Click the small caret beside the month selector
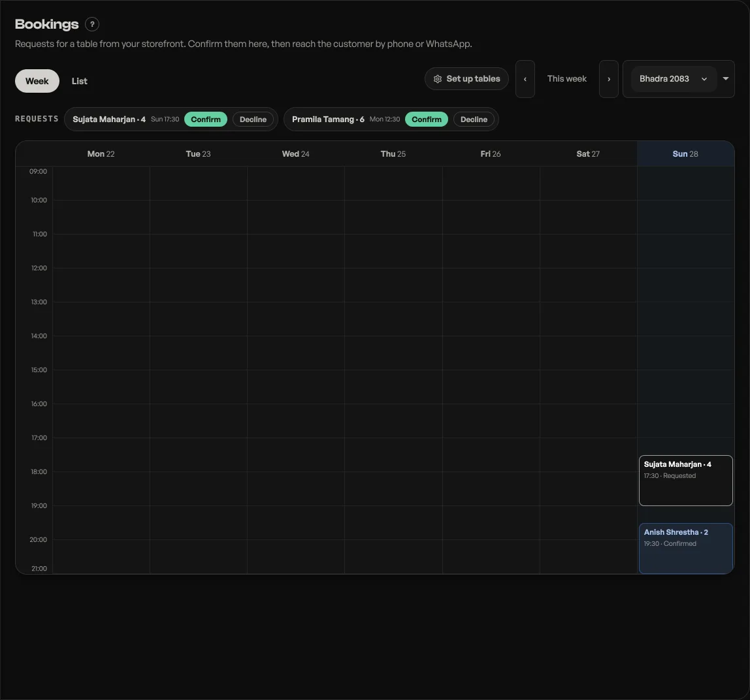 [726, 79]
